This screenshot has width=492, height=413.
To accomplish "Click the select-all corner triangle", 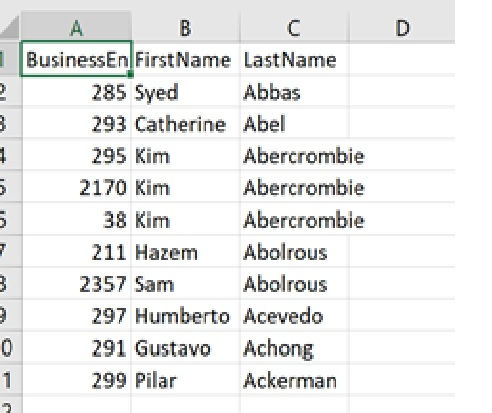I will (10, 27).
